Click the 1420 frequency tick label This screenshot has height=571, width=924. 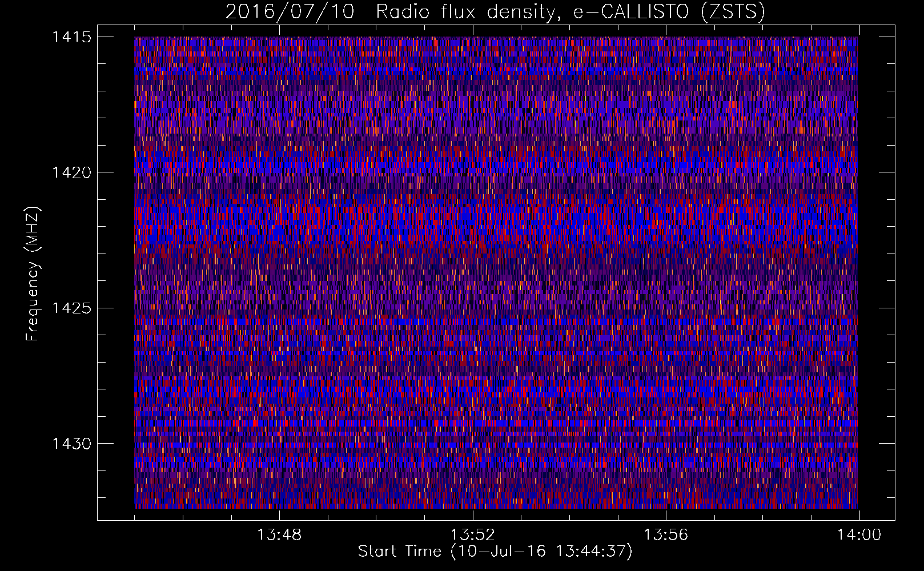click(71, 172)
